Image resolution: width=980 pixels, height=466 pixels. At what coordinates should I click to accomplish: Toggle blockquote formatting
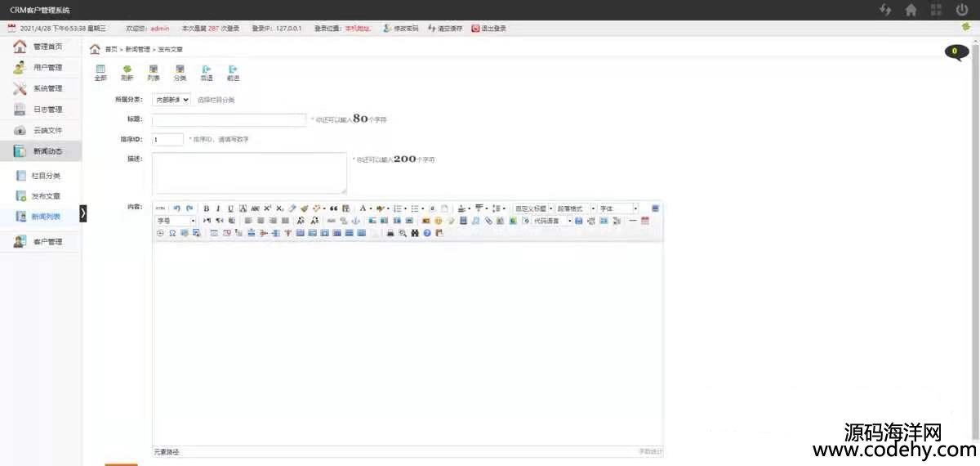(x=333, y=208)
